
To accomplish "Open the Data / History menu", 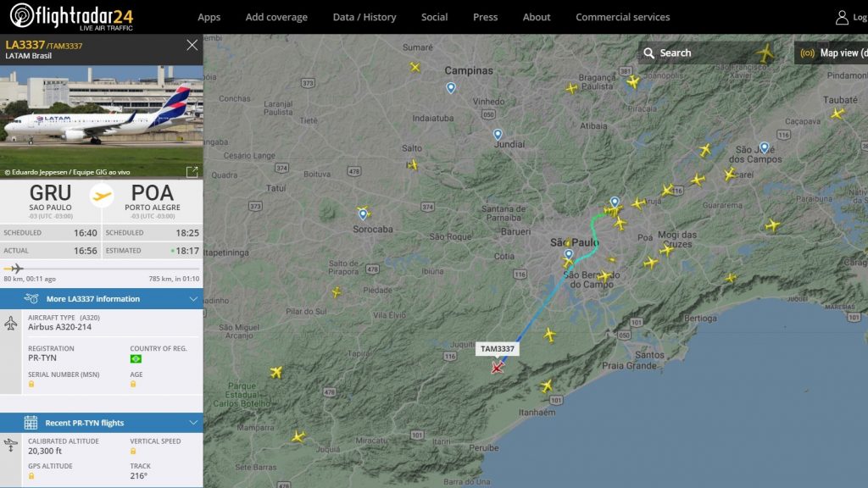I will point(364,17).
